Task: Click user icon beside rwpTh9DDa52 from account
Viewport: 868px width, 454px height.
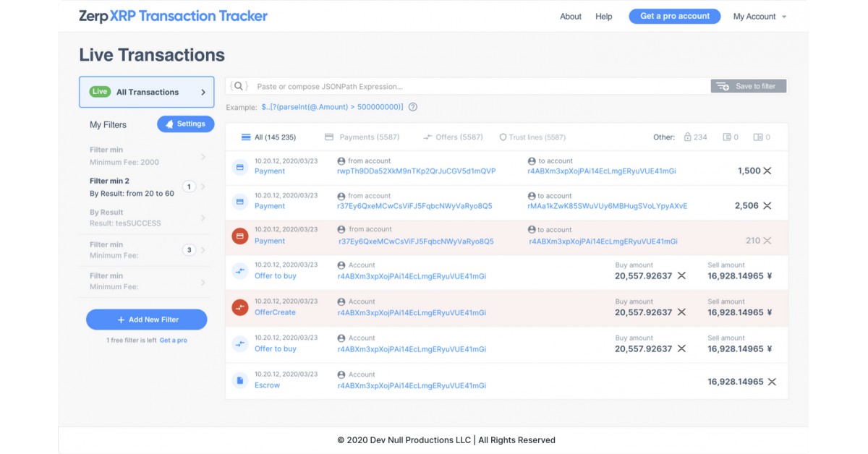Action: click(341, 161)
